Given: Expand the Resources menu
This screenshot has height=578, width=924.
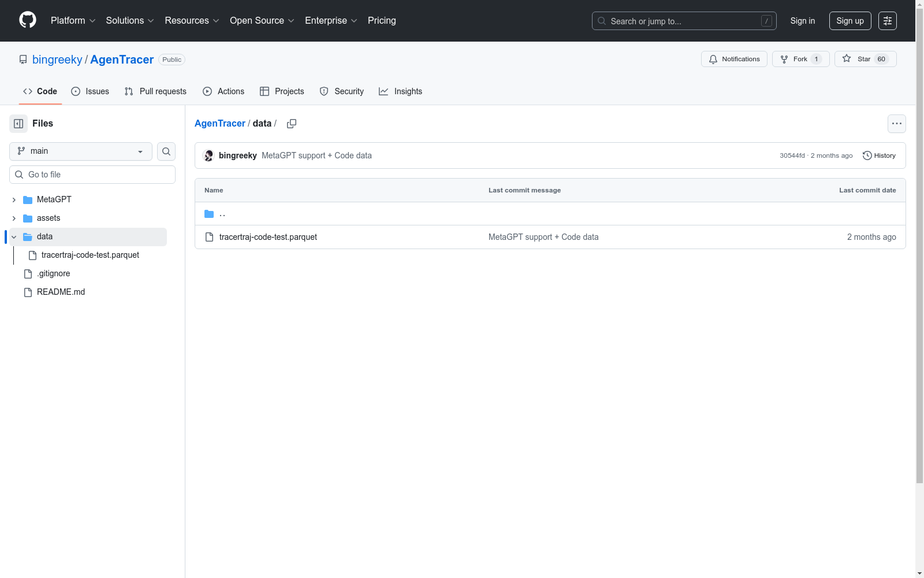Looking at the screenshot, I should click(192, 21).
